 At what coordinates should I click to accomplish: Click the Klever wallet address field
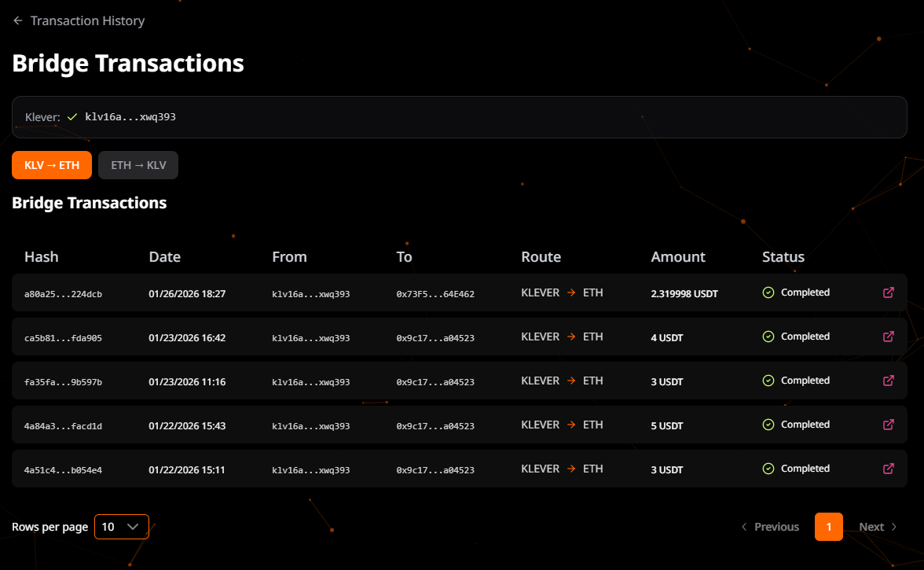[459, 117]
